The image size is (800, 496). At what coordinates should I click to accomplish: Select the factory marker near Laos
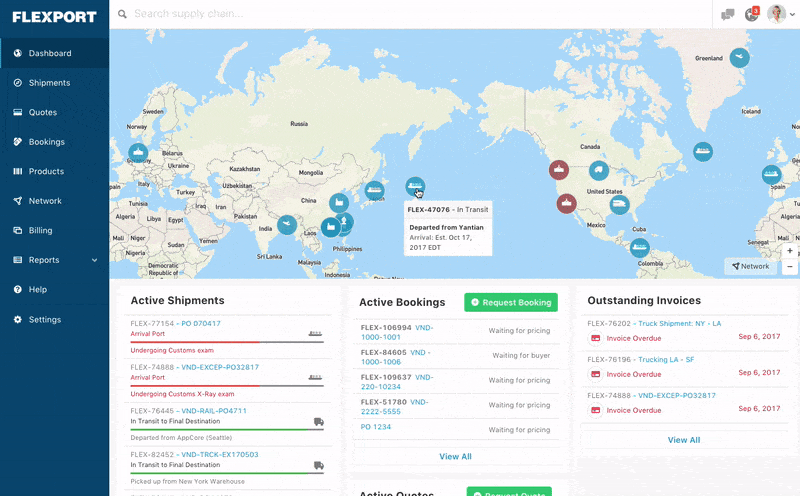(x=331, y=227)
